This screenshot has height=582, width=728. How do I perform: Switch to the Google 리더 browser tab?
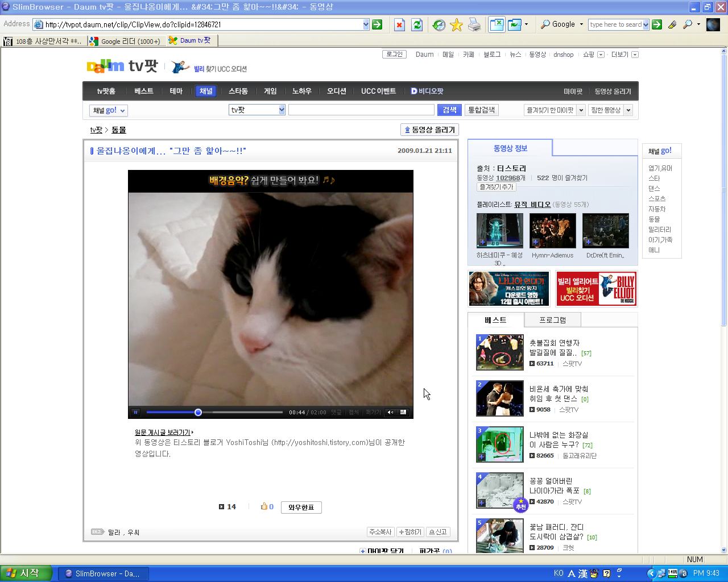point(126,41)
